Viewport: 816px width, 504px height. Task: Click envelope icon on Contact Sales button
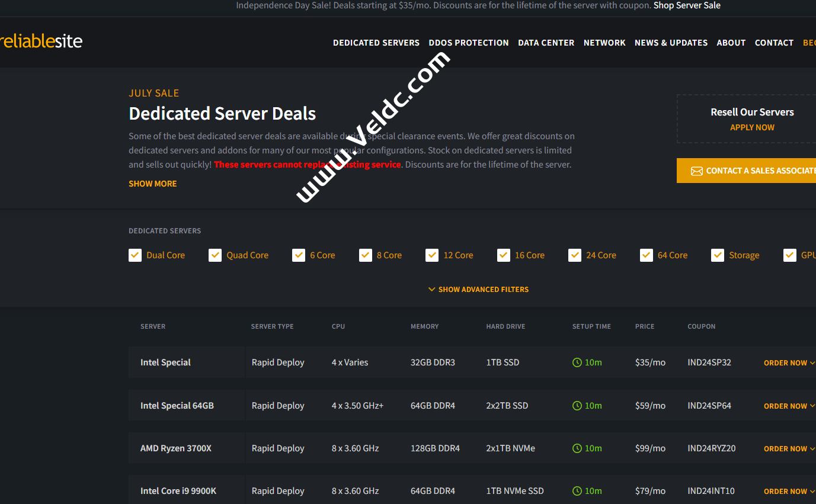[x=696, y=171]
